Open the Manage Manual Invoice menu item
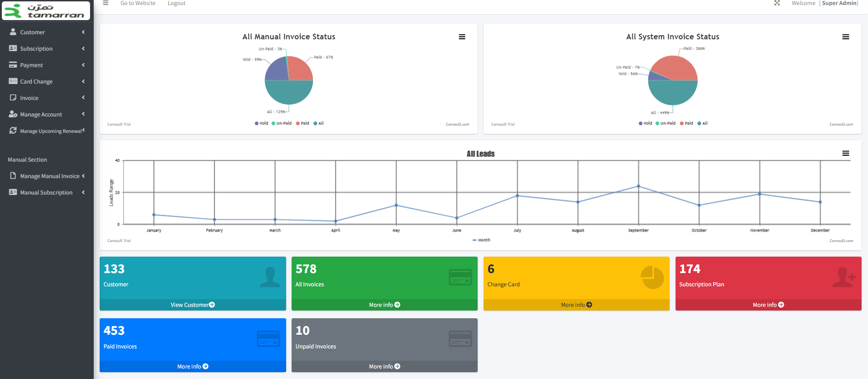 click(x=47, y=176)
